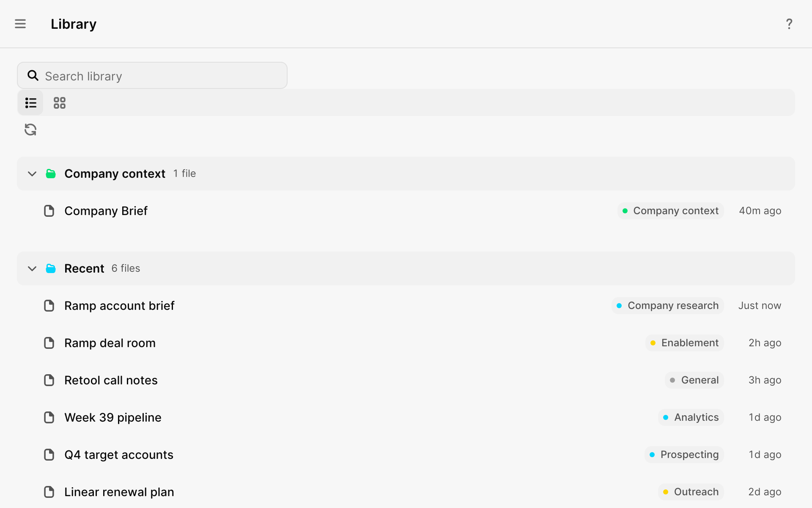Click the Enablement tag
The width and height of the screenshot is (812, 508).
coord(685,343)
